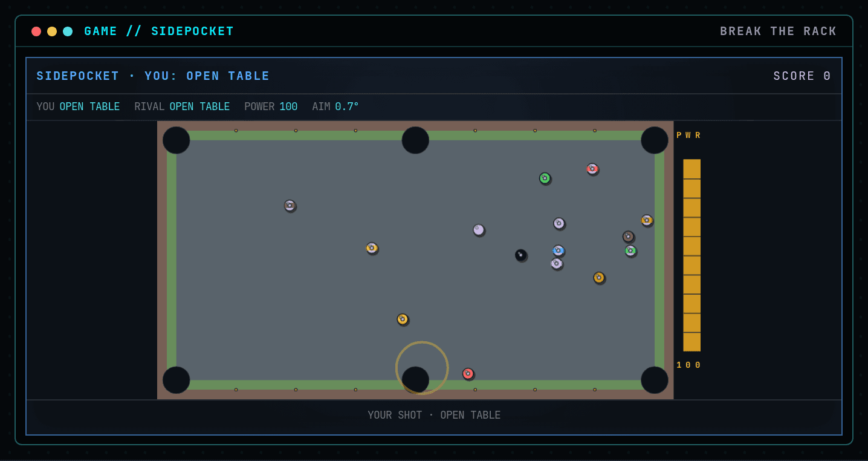
Task: Click the solid brown ball
Action: (x=628, y=236)
